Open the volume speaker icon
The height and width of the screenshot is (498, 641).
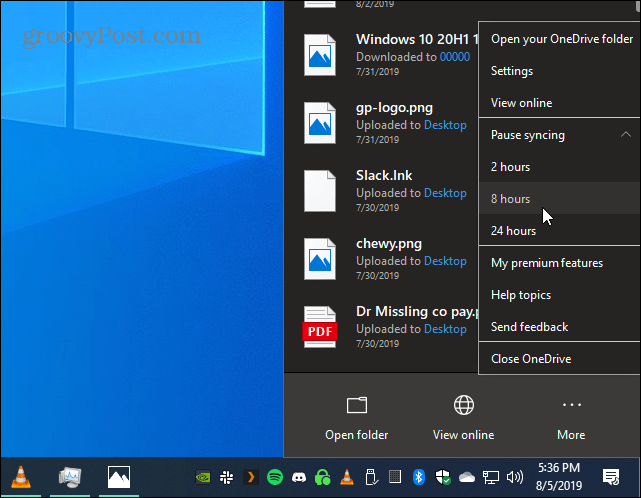pyautogui.click(x=515, y=477)
